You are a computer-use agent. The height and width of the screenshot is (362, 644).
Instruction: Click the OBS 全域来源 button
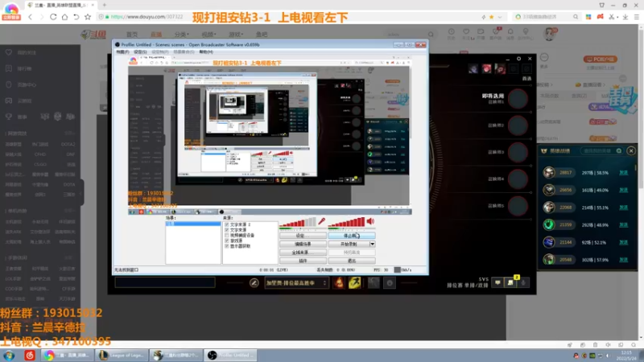click(x=303, y=253)
